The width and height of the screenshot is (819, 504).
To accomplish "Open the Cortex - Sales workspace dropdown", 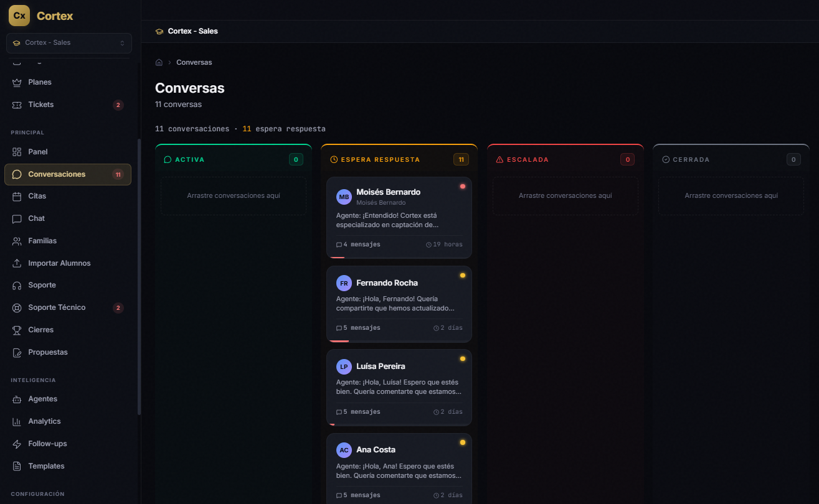I will (69, 43).
